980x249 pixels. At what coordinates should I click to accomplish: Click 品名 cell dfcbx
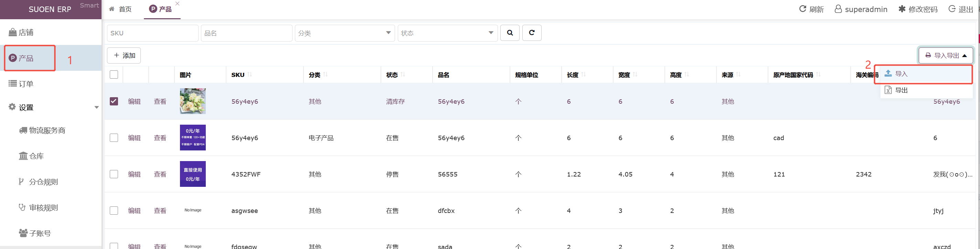coord(446,211)
